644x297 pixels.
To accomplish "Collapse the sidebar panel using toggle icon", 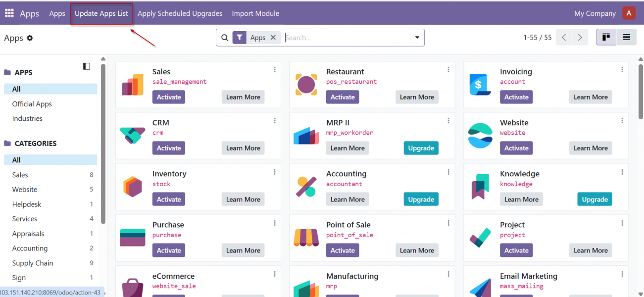I will tap(87, 66).
